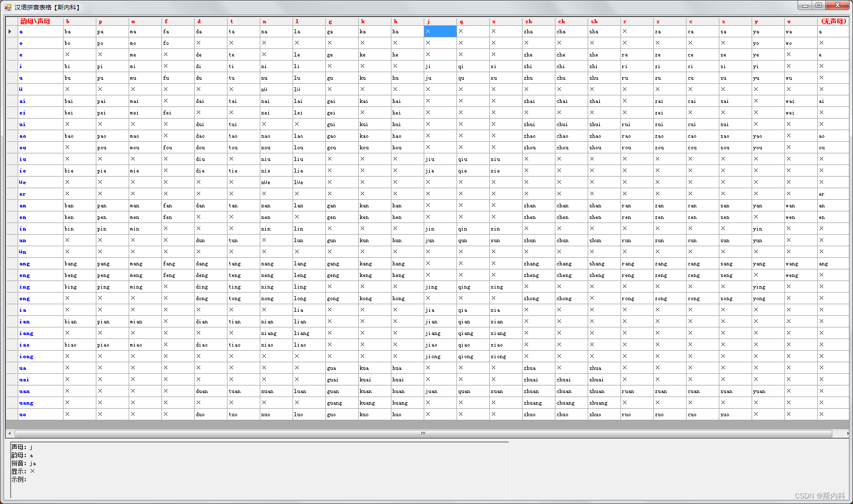Click the iang row header
853x504 pixels.
click(40, 333)
